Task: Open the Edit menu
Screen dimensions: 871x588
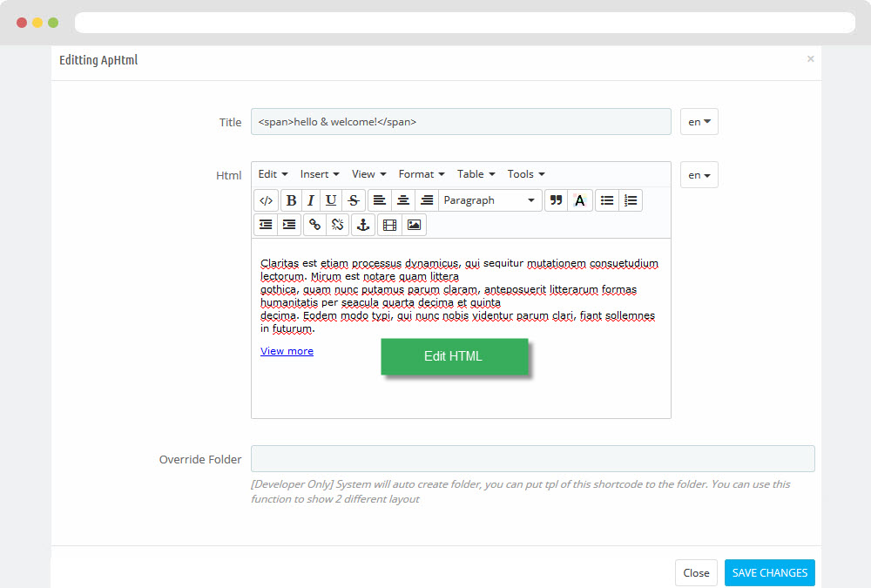Action: [x=273, y=174]
